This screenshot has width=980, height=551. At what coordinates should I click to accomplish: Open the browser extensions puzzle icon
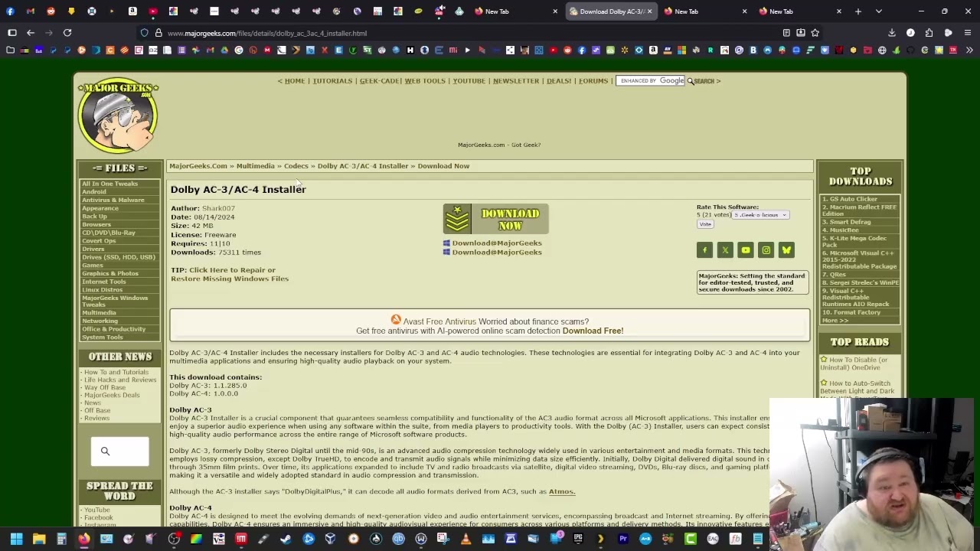tap(929, 33)
